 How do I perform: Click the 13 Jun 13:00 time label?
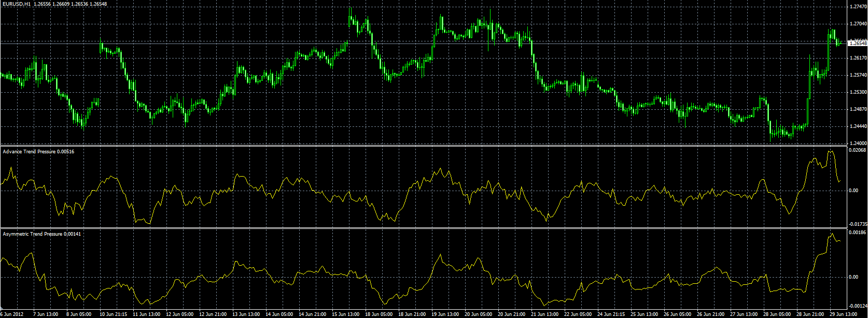point(246,314)
